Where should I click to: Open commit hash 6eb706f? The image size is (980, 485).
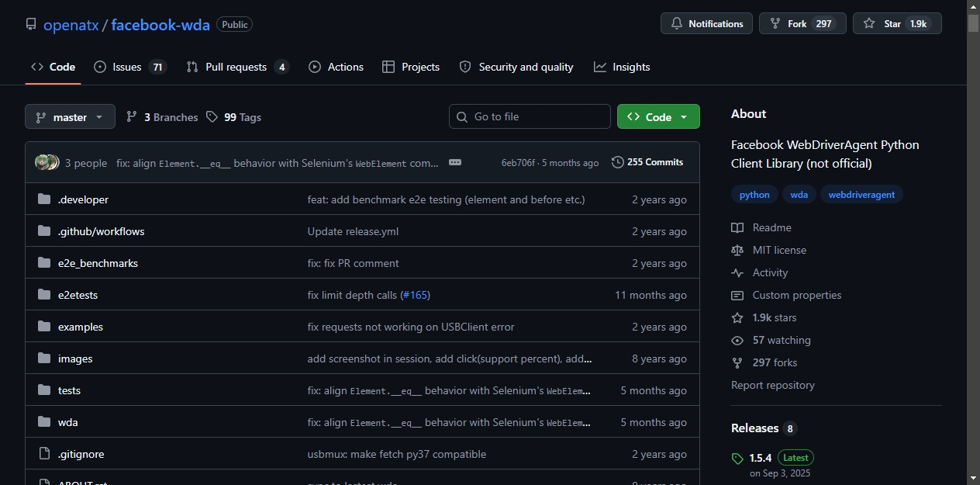coord(518,163)
